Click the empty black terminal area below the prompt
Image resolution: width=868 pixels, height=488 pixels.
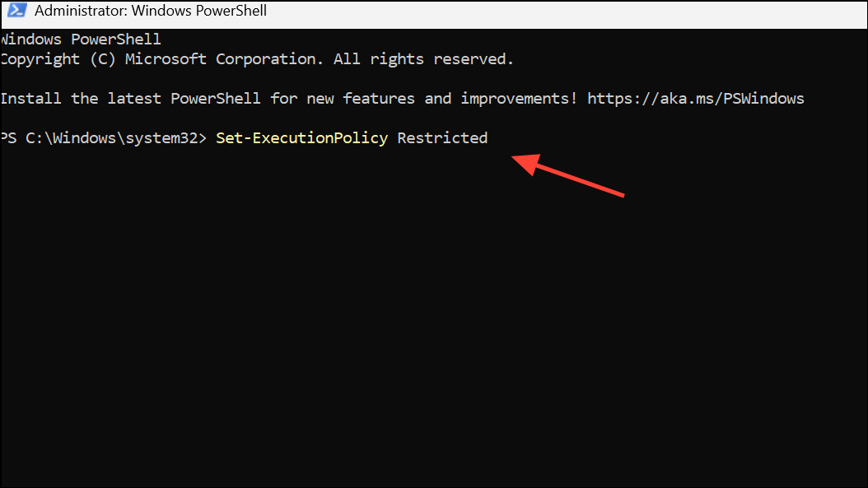[x=434, y=332]
